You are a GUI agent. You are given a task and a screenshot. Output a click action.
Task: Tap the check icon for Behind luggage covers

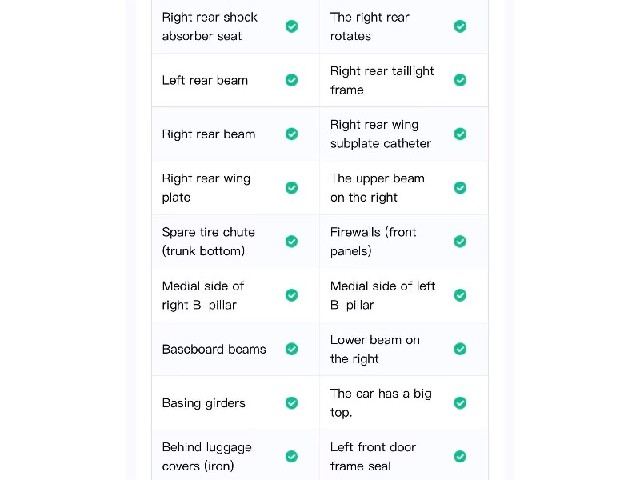[x=291, y=456]
